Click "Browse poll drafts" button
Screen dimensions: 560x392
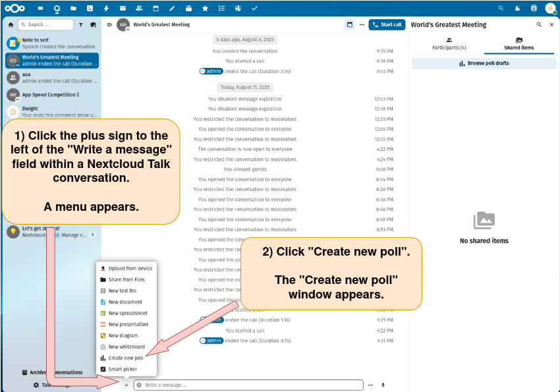click(484, 63)
